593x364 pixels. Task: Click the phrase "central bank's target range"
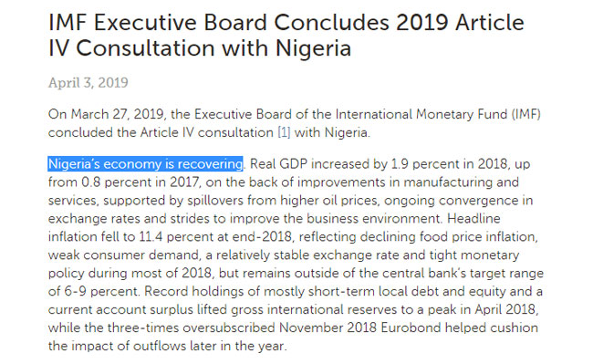pos(463,273)
